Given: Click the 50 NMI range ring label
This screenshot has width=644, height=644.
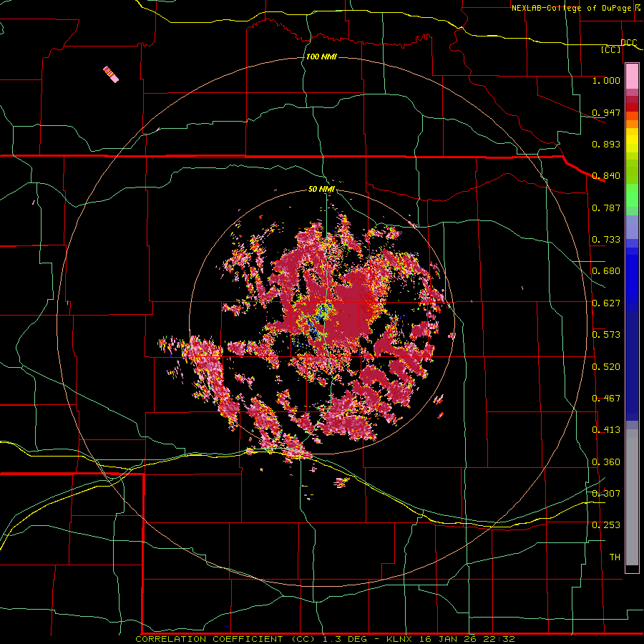Looking at the screenshot, I should pyautogui.click(x=321, y=190).
